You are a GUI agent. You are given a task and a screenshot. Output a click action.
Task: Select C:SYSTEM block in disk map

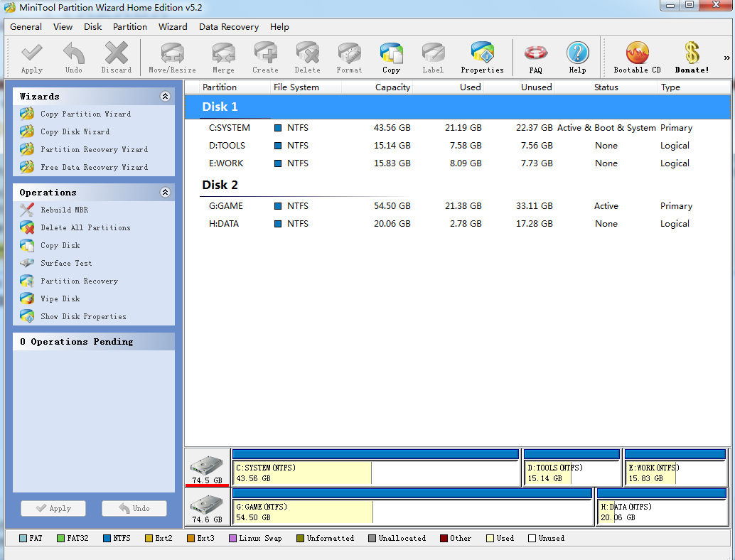coord(376,467)
